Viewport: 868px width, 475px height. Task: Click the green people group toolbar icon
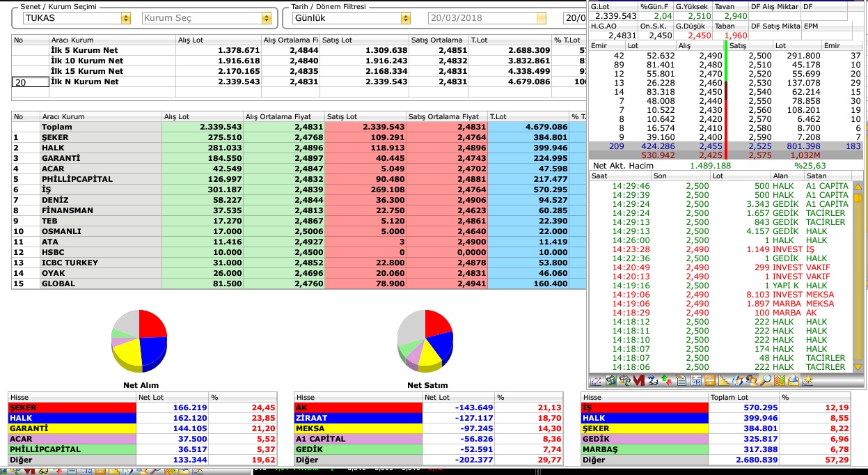(x=610, y=380)
